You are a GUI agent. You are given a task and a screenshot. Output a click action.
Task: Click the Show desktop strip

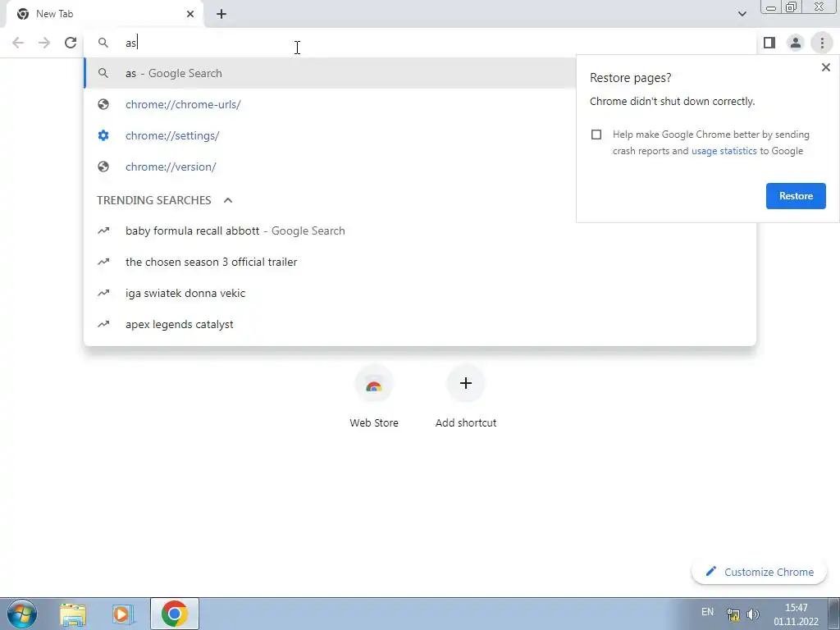coord(833,614)
